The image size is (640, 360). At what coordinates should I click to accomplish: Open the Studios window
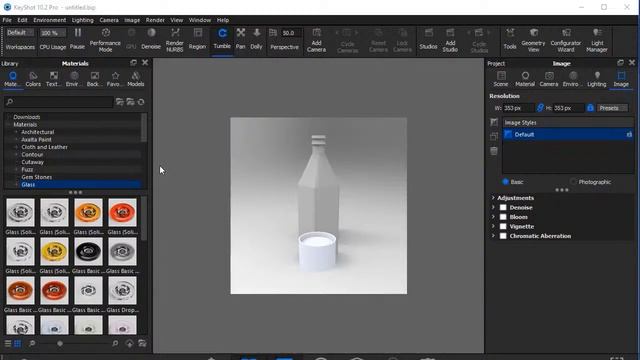(428, 39)
